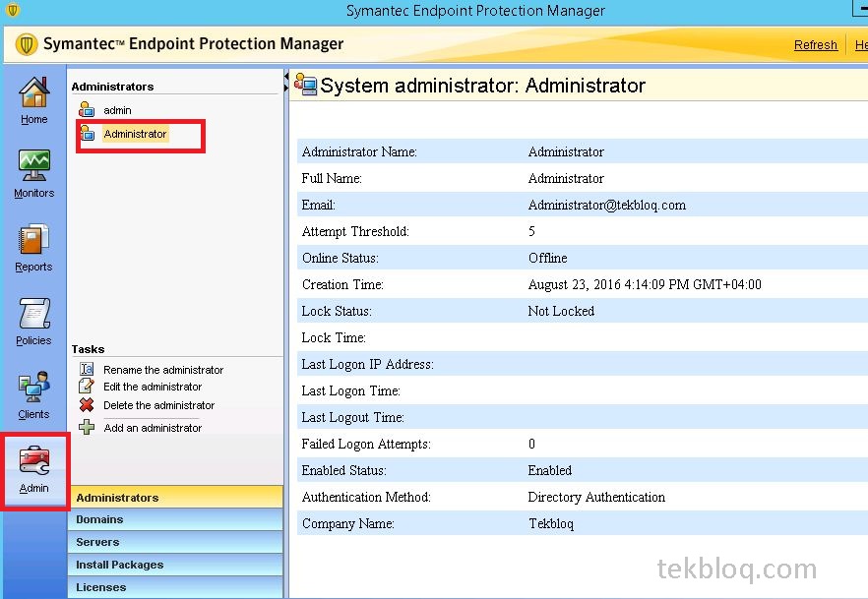Click the creation time value August 23, 2016
Screen dimensions: 868x599
[x=645, y=285]
